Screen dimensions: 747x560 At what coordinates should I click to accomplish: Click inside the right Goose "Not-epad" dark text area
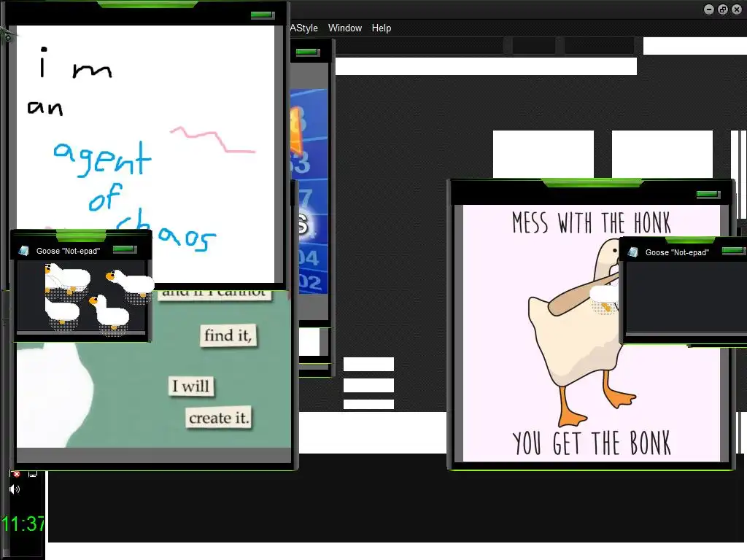click(x=686, y=296)
